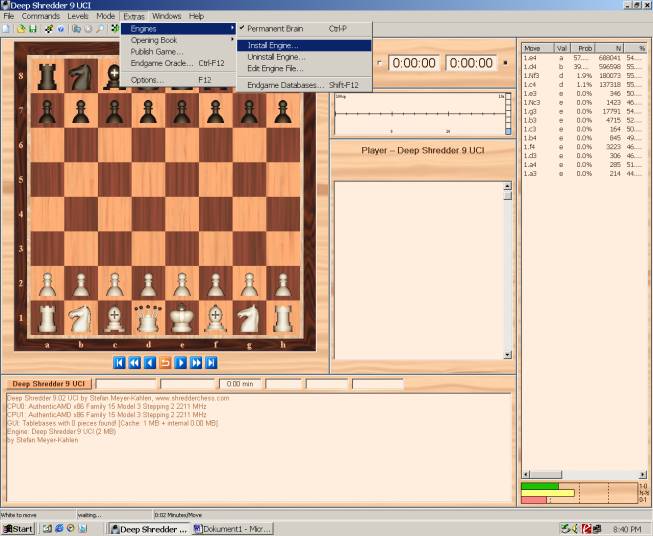Click the green checkered toolbar icon beside Engines
653x536 pixels.
(115, 28)
